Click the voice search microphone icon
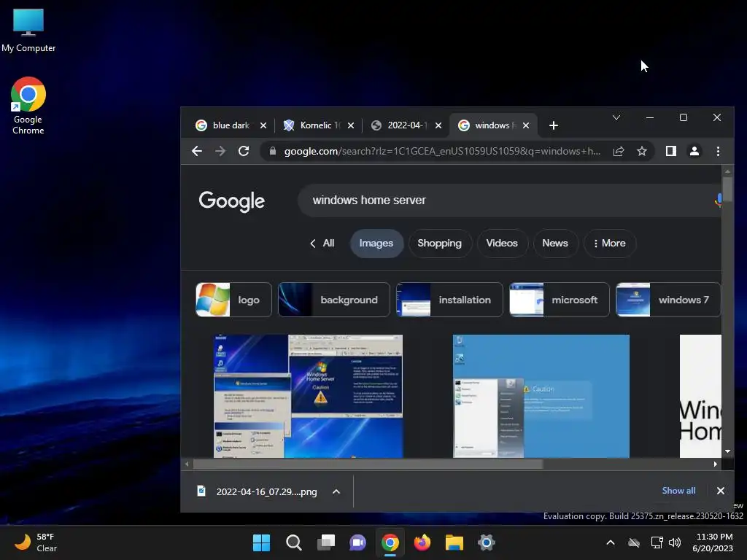The width and height of the screenshot is (747, 560). [x=718, y=201]
